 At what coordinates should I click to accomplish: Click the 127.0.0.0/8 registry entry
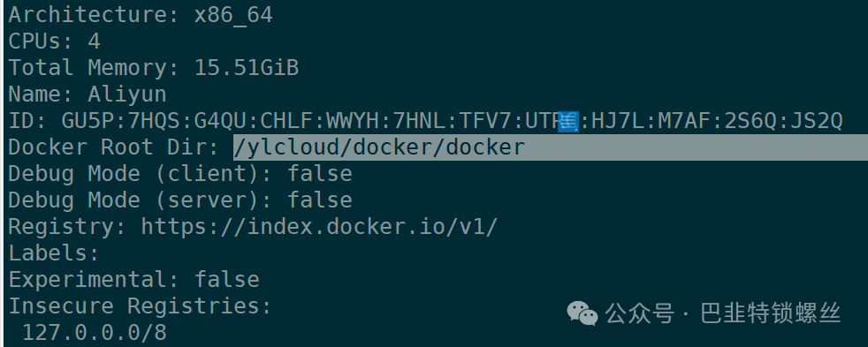pos(94,333)
